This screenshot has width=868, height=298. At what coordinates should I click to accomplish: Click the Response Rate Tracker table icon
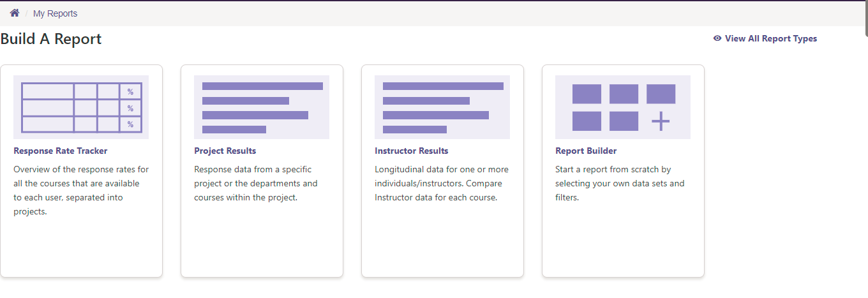(81, 107)
